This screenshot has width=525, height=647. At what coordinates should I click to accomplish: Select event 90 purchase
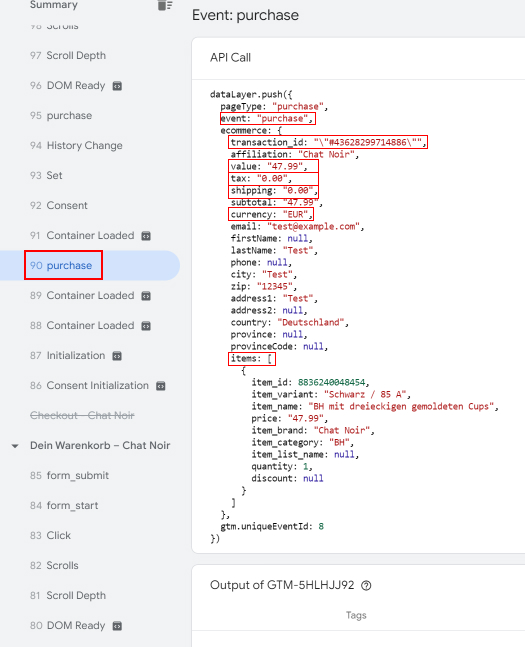coord(61,265)
